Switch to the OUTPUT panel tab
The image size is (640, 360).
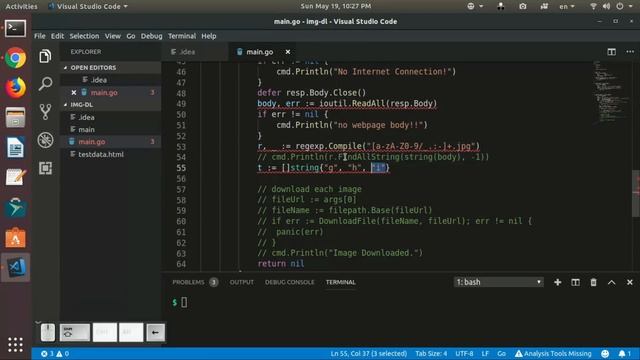click(242, 282)
